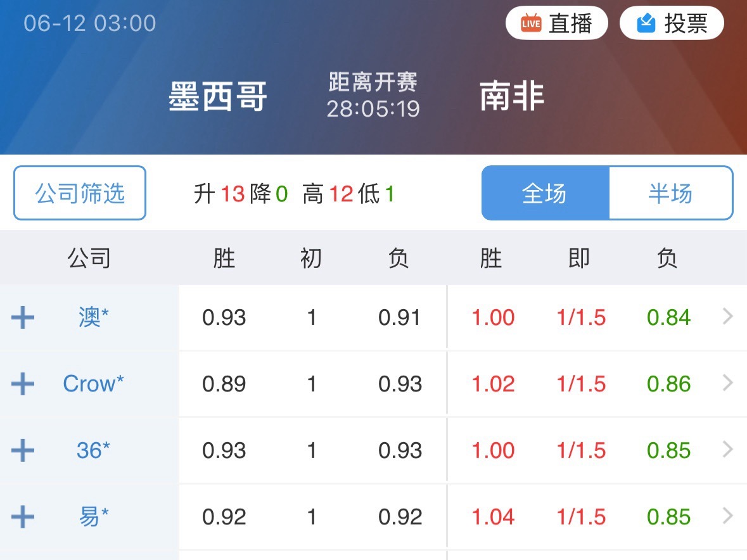Select company name 36*

point(93,450)
